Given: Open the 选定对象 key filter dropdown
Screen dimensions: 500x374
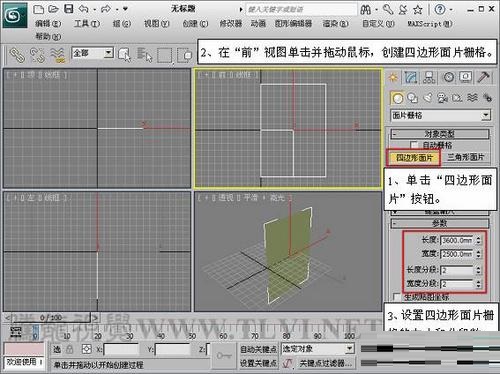Looking at the screenshot, I should [x=349, y=349].
